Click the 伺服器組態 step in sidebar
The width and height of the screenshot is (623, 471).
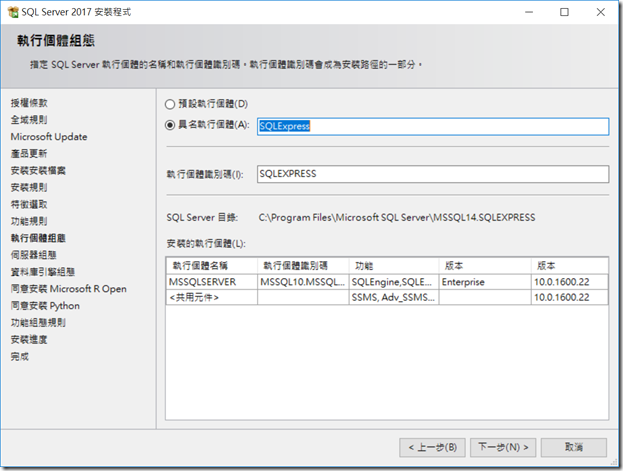pos(34,255)
